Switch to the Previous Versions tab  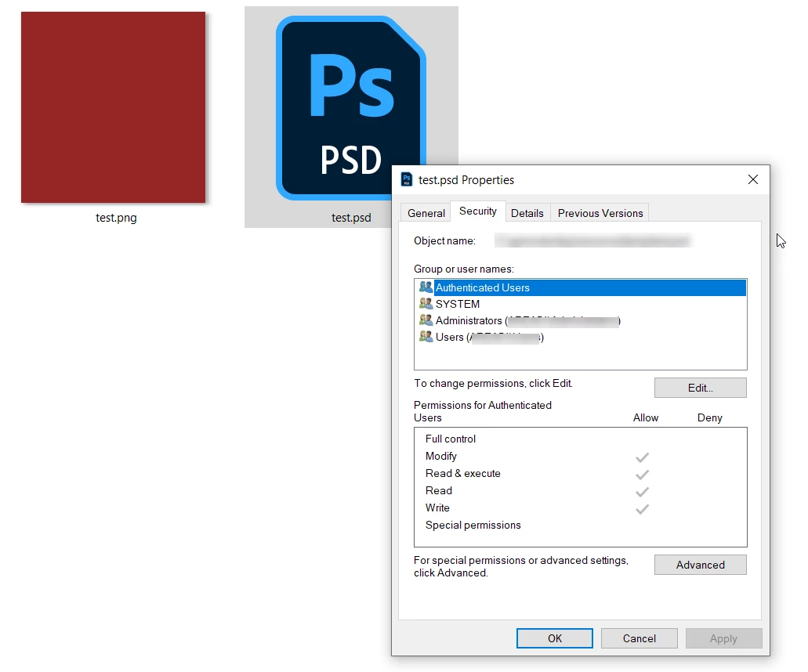coord(600,213)
